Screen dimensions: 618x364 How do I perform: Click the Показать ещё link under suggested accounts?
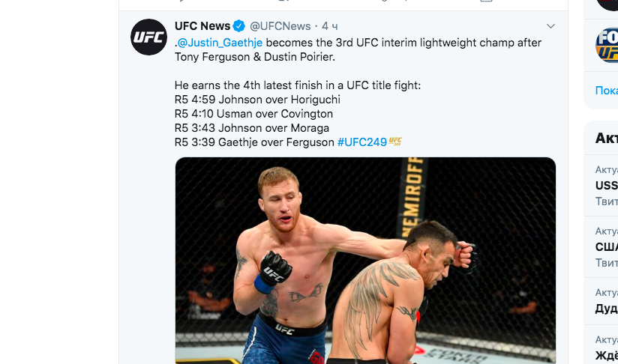[x=607, y=91]
